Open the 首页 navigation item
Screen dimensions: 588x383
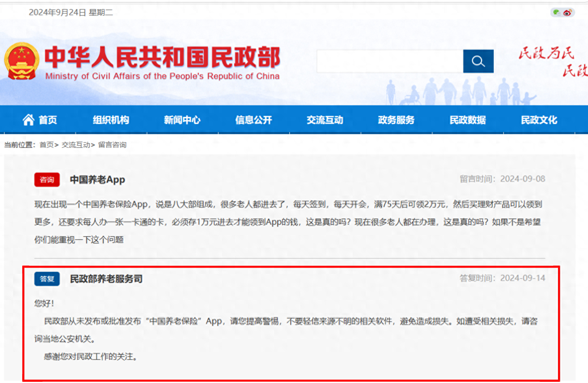48,120
